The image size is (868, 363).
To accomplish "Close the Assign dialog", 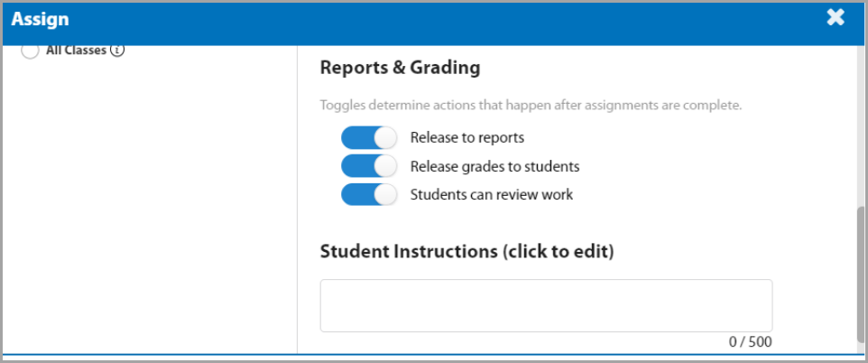I will point(836,17).
